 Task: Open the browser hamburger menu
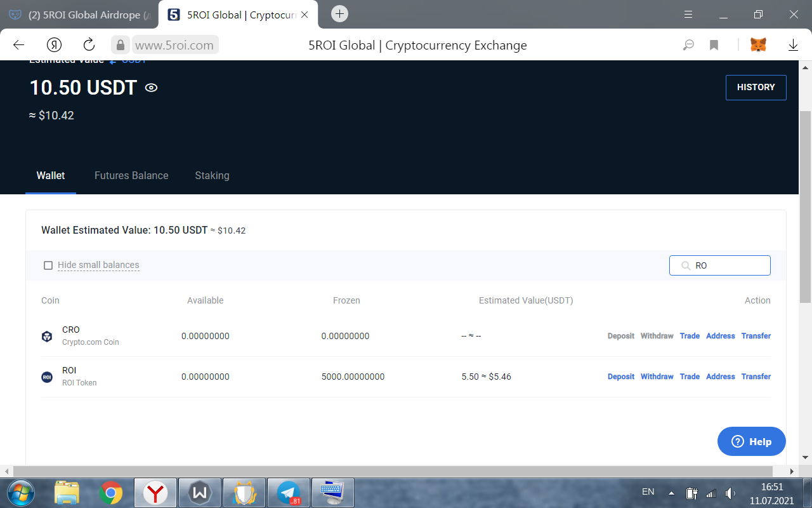689,14
